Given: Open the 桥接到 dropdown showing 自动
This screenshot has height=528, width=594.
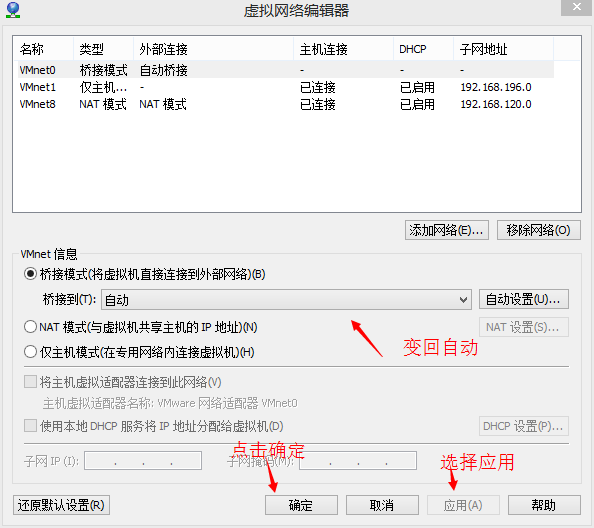Looking at the screenshot, I should click(x=286, y=300).
